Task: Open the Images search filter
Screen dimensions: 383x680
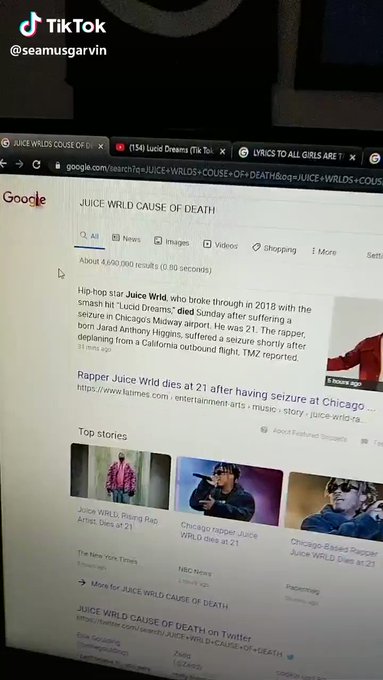Action: (172, 242)
